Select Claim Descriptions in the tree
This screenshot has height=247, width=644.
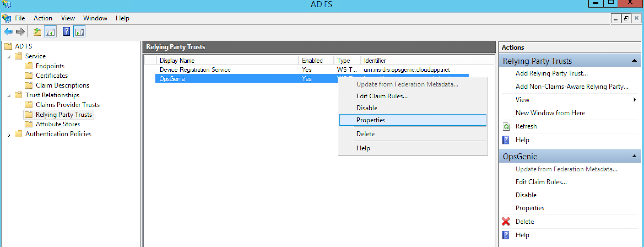[62, 85]
